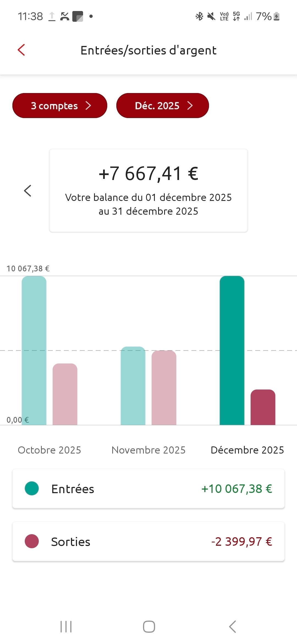Select Octobre 2025 month label
Image resolution: width=297 pixels, height=644 pixels.
(50, 450)
